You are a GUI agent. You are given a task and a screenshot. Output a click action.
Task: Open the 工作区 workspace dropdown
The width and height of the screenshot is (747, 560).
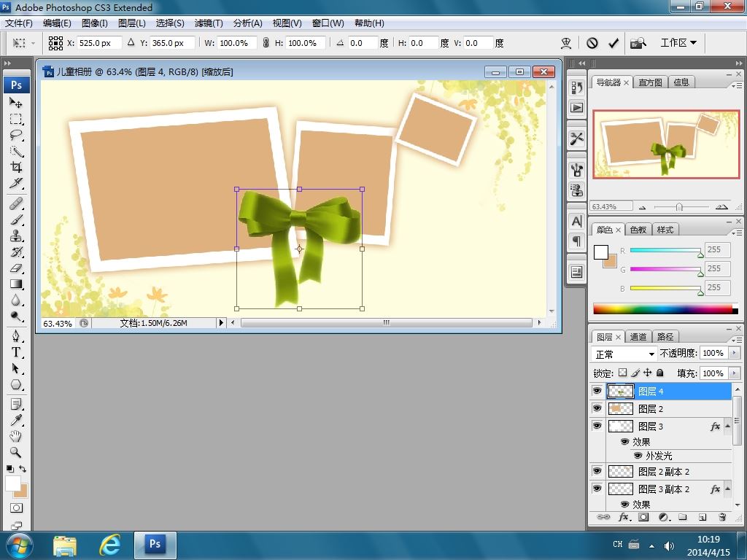(x=678, y=43)
